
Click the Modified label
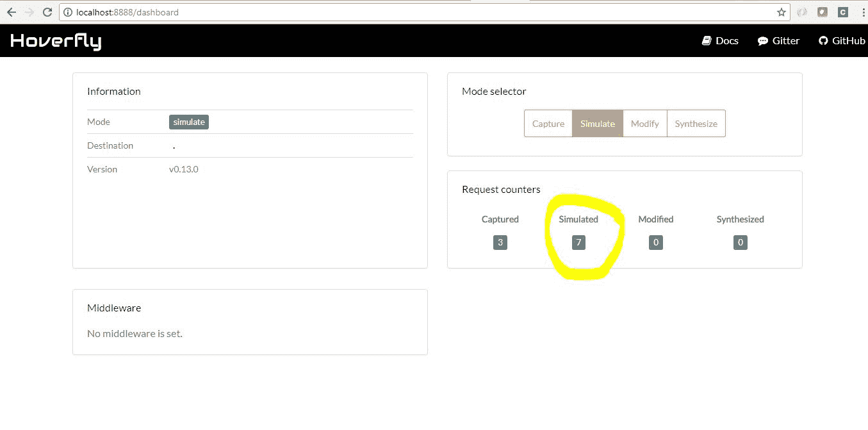pyautogui.click(x=656, y=219)
